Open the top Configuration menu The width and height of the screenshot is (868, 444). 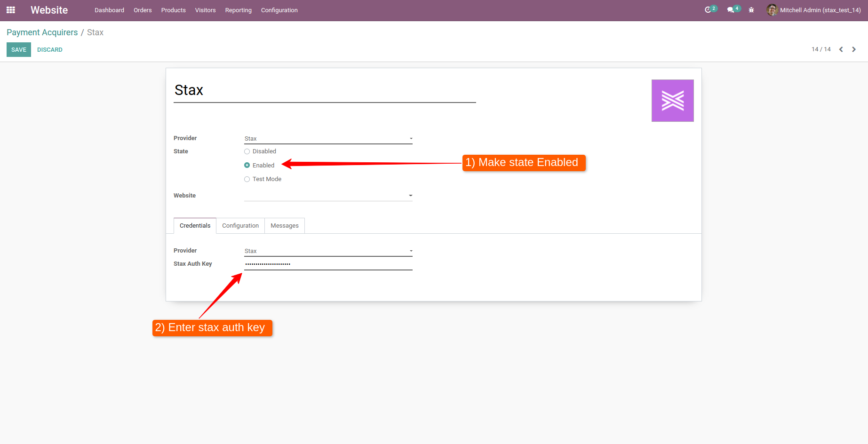tap(279, 10)
